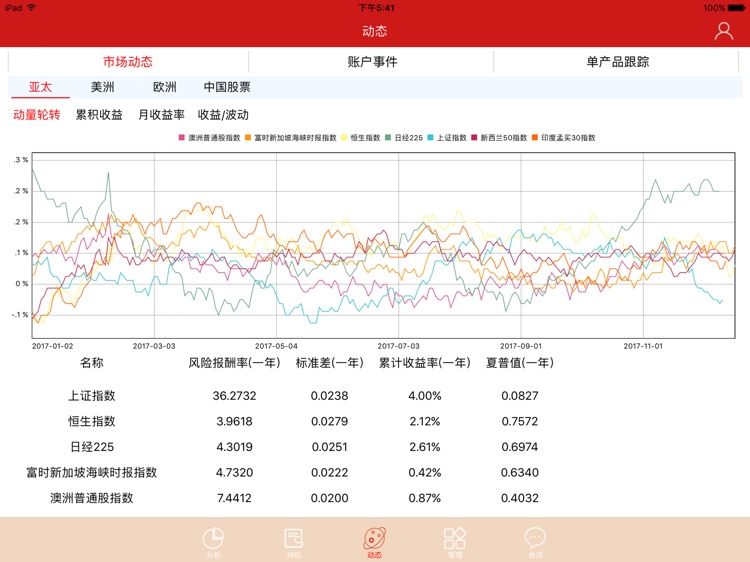Toggle 澳洲普通股指数 legend swatch
750x562 pixels.
181,138
